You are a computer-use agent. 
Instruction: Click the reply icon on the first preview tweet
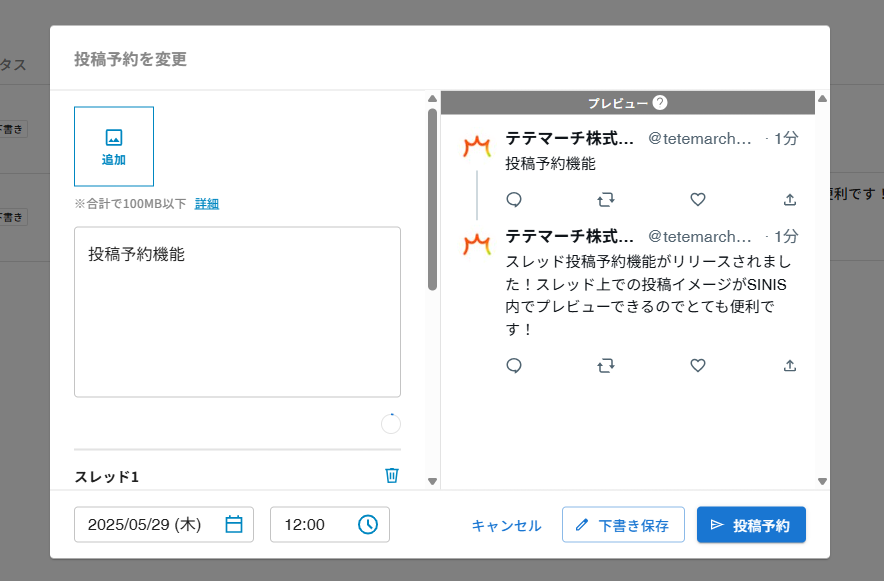pos(514,199)
